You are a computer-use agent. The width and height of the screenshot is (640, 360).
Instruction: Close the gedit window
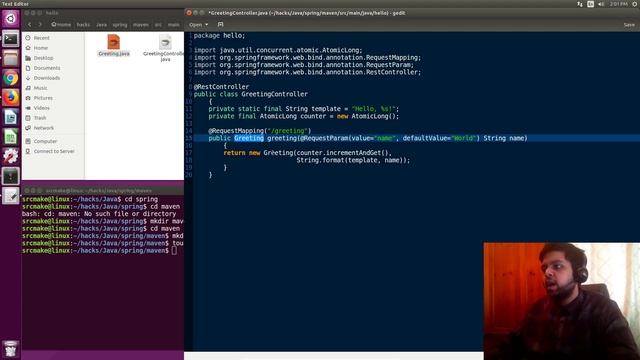pyautogui.click(x=189, y=13)
